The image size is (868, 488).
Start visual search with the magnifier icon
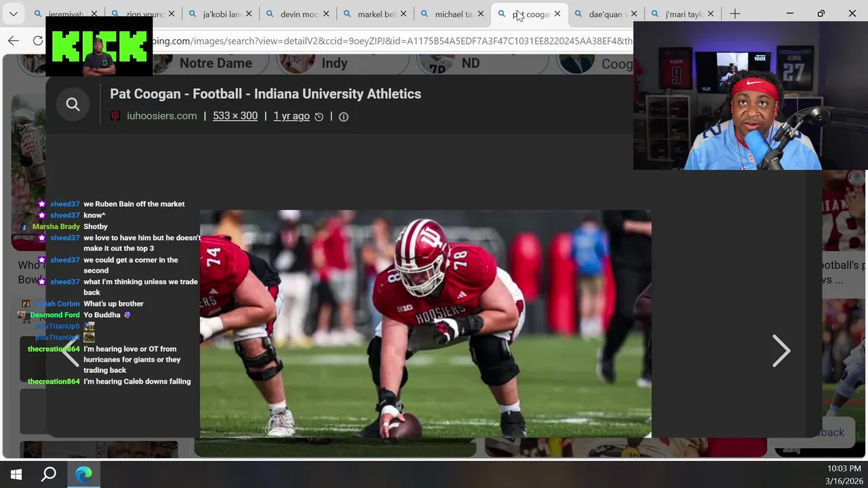pyautogui.click(x=73, y=104)
